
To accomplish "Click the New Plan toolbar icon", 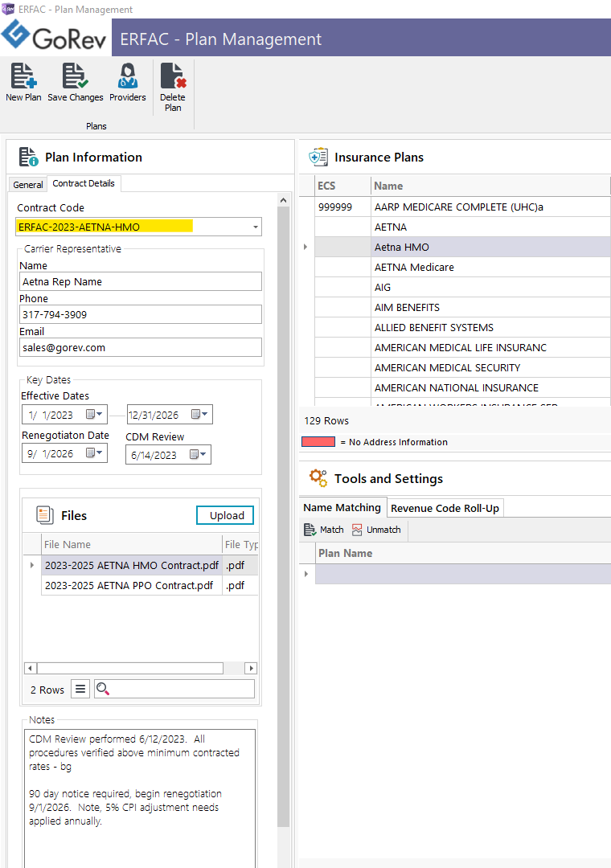I will [23, 76].
